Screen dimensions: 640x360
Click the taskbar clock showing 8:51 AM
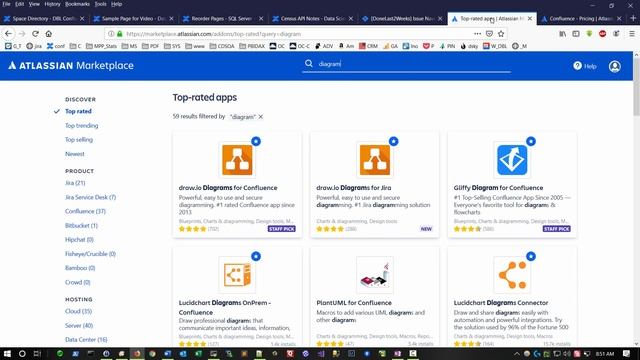(605, 353)
